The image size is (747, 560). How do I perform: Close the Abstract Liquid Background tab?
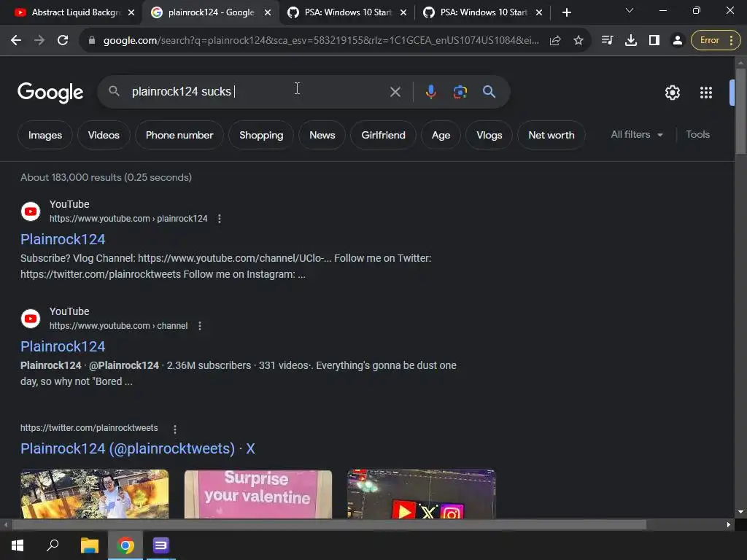[131, 12]
